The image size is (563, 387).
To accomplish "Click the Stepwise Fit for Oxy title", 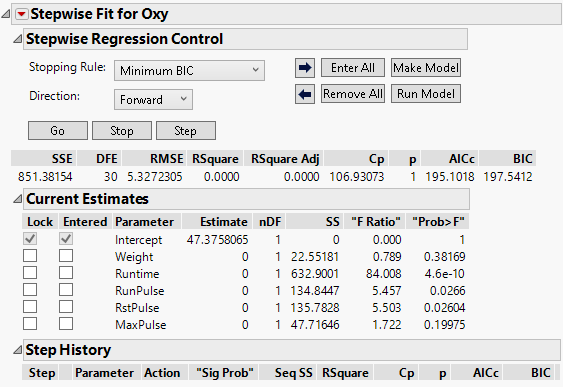I will [x=99, y=14].
